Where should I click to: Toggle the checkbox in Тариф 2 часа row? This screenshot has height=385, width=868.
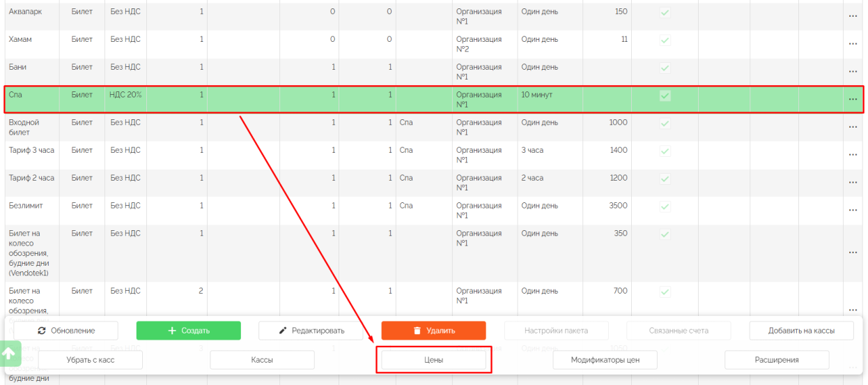tap(665, 179)
